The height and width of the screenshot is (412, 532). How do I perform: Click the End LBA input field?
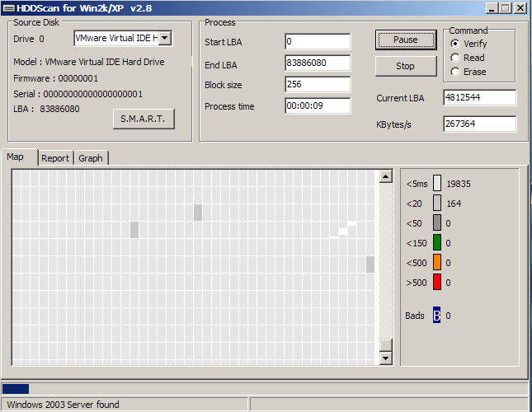pos(318,63)
